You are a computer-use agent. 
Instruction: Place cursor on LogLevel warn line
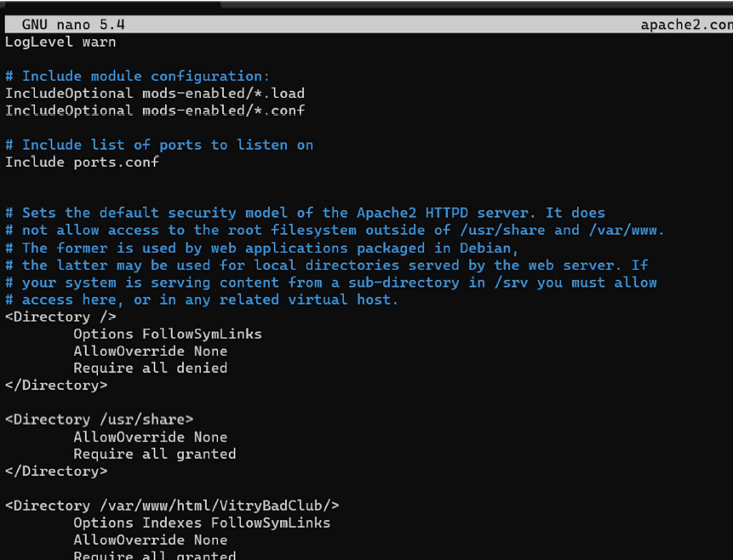(60, 42)
